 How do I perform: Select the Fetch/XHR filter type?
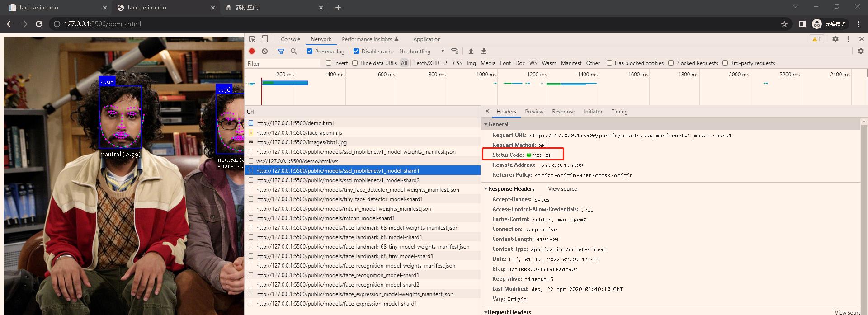[x=426, y=63]
